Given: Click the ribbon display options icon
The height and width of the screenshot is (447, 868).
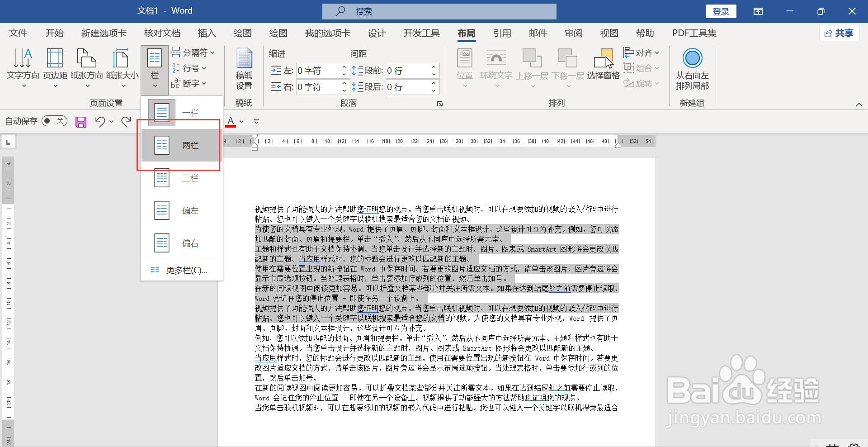Looking at the screenshot, I should (758, 11).
